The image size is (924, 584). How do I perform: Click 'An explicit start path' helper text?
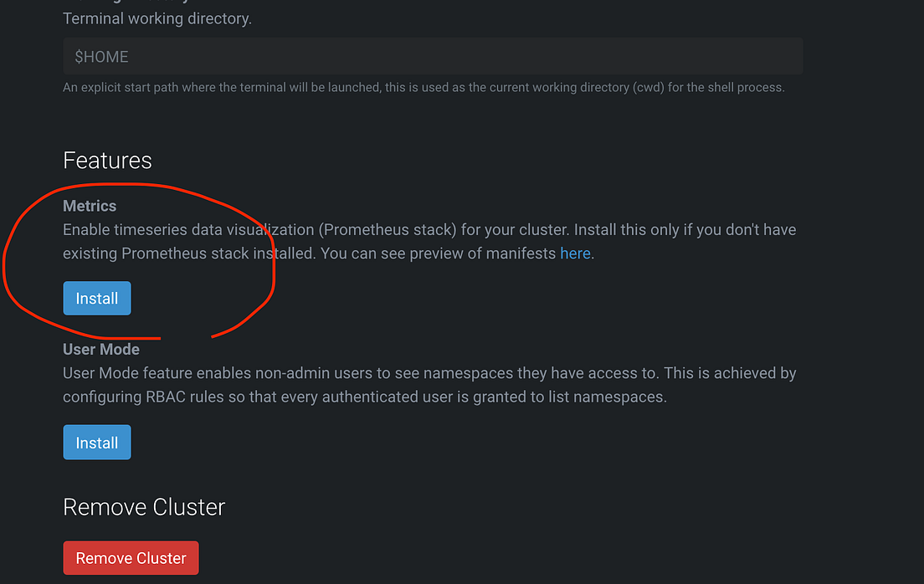click(106, 88)
